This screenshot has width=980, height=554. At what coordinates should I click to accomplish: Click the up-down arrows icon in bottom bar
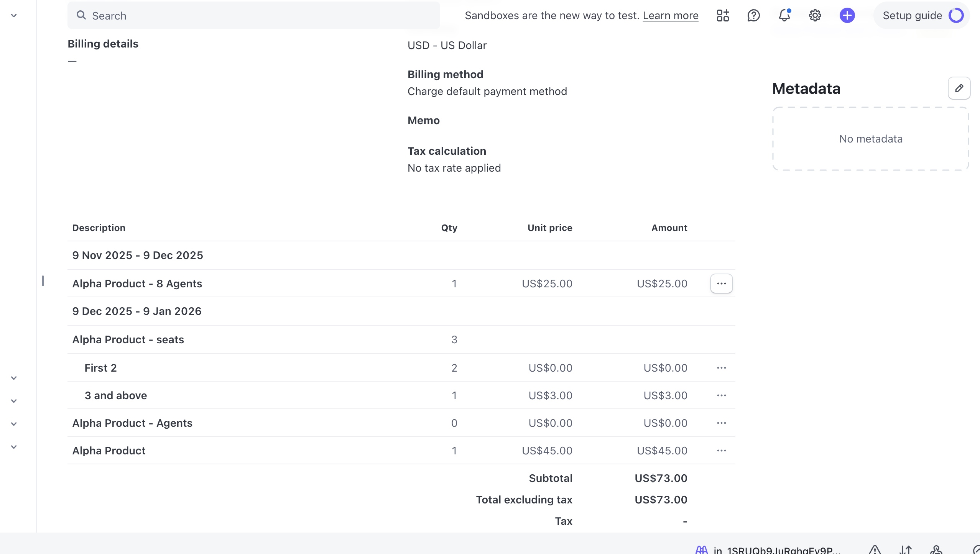point(906,550)
